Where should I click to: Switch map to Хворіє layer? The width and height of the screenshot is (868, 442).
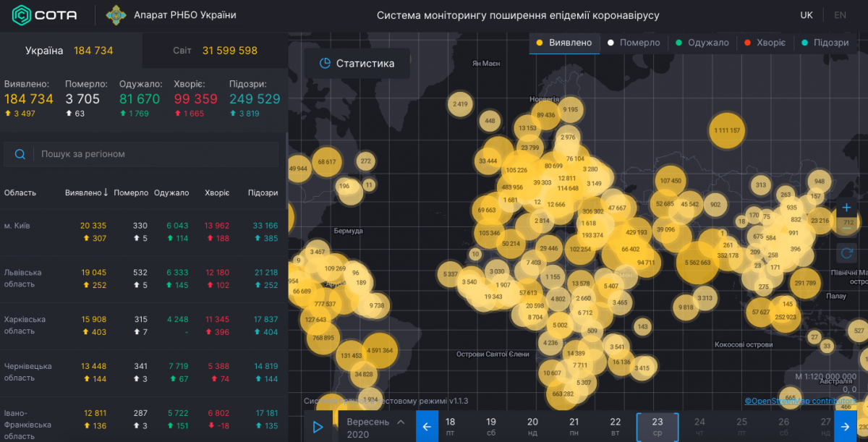[765, 43]
